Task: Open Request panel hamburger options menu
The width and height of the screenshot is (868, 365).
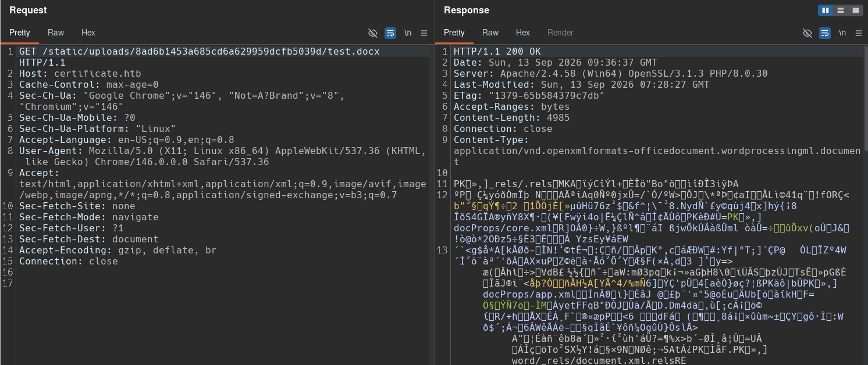Action: coord(424,33)
